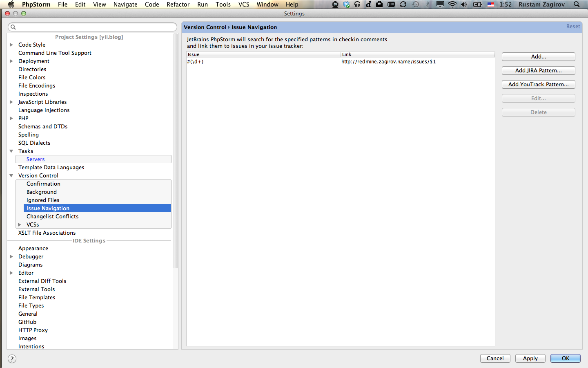The image size is (588, 368).
Task: Click the search magnifier in settings filter
Action: point(13,27)
